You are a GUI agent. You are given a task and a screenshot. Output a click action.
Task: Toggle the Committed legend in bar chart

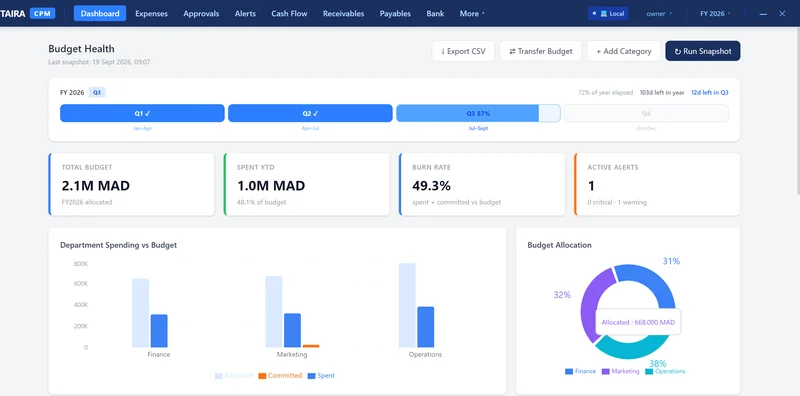pyautogui.click(x=280, y=376)
